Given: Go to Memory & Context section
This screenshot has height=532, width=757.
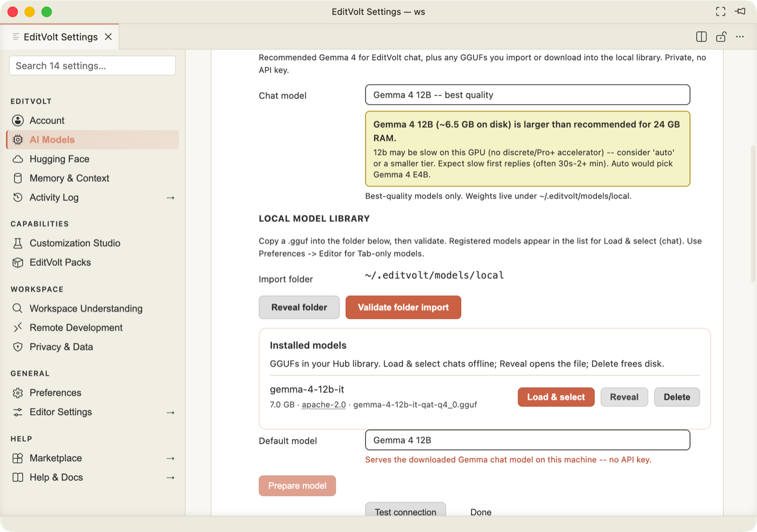Looking at the screenshot, I should click(x=92, y=178).
